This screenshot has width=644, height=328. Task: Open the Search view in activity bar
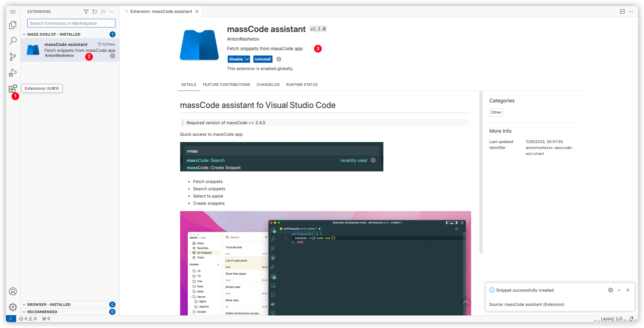coord(13,41)
